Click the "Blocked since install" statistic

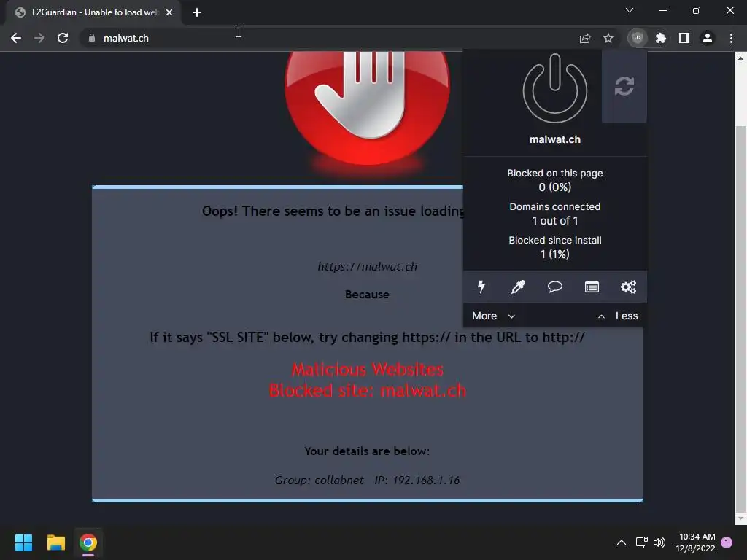coord(555,246)
